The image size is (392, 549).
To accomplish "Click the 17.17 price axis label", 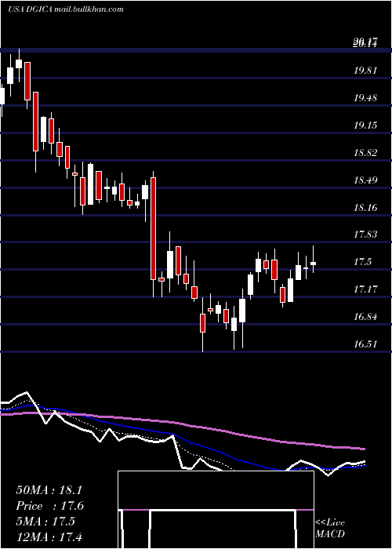I will point(365,289).
